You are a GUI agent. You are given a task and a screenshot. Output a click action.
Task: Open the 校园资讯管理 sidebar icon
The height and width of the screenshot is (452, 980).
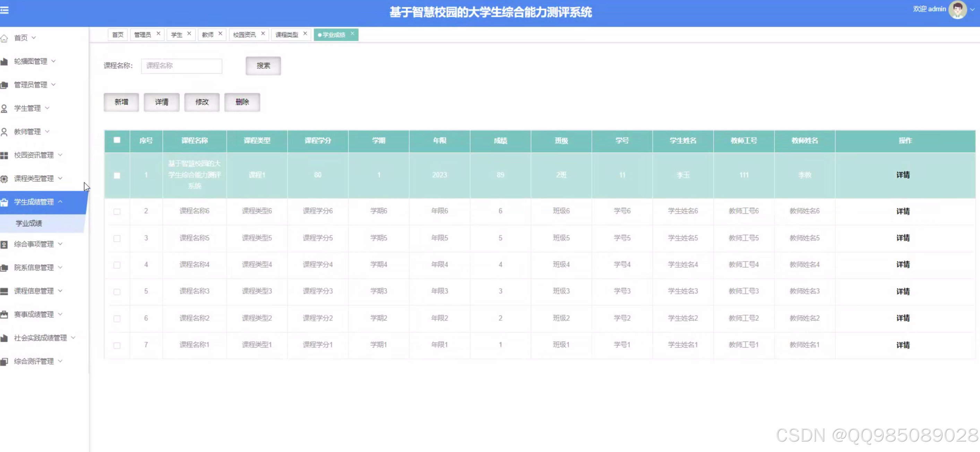(x=5, y=154)
